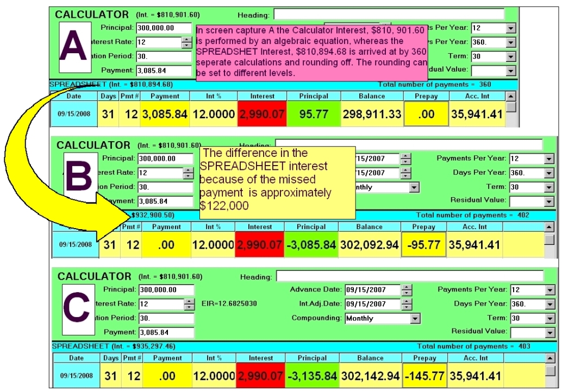562x392 pixels.
Task: Click Interest Rate stepper in panel C
Action: [189, 304]
